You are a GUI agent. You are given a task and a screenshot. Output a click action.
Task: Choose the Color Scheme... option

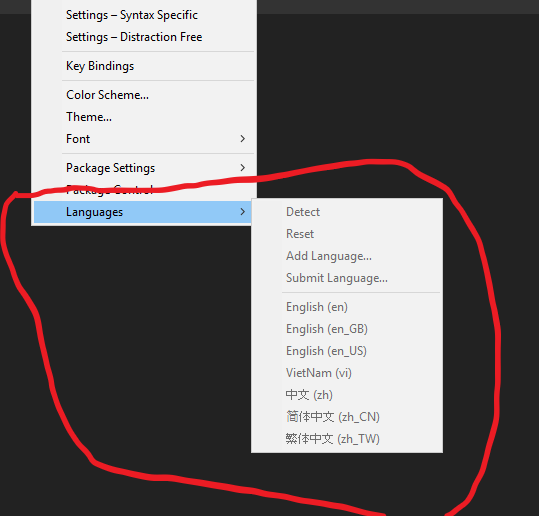pyautogui.click(x=144, y=95)
